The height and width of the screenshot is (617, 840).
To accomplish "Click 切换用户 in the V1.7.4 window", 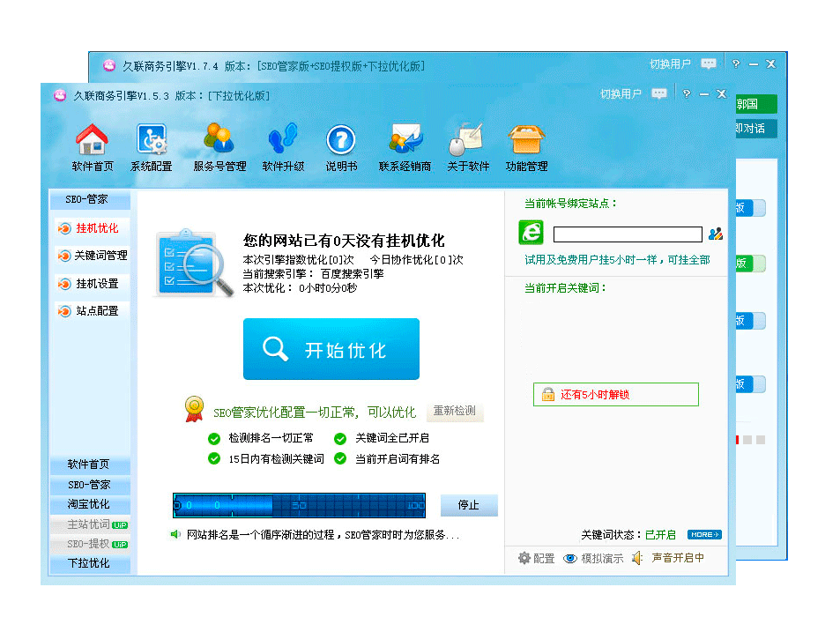I will 670,63.
